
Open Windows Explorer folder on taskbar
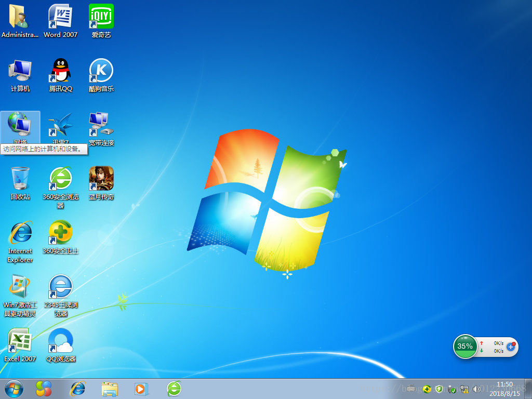click(110, 389)
